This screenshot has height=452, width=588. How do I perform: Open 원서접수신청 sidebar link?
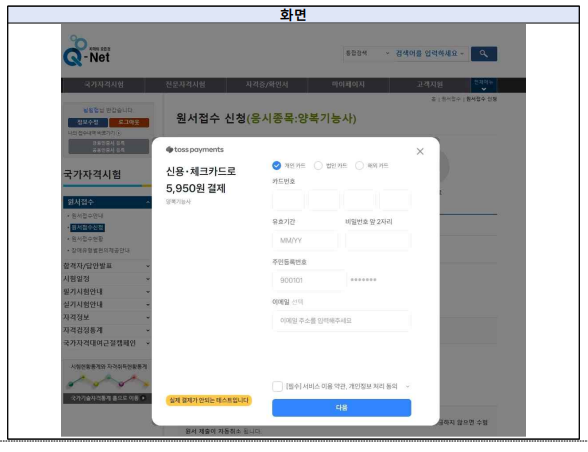point(88,228)
